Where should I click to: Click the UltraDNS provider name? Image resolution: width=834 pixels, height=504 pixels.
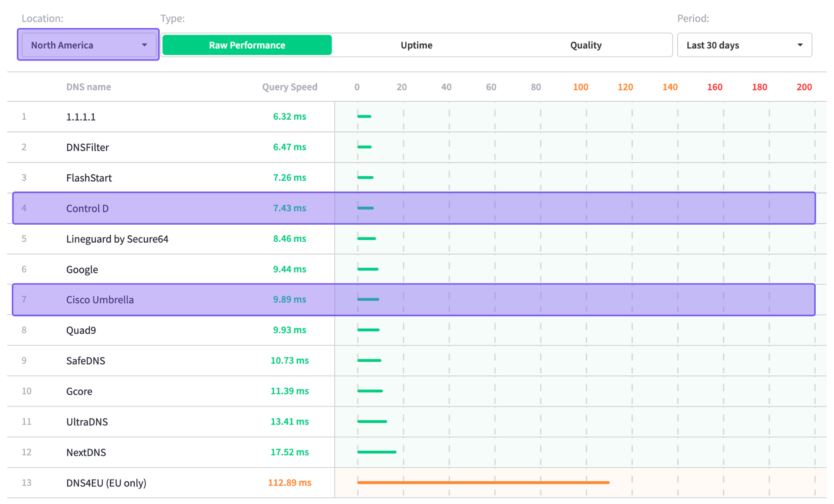87,422
